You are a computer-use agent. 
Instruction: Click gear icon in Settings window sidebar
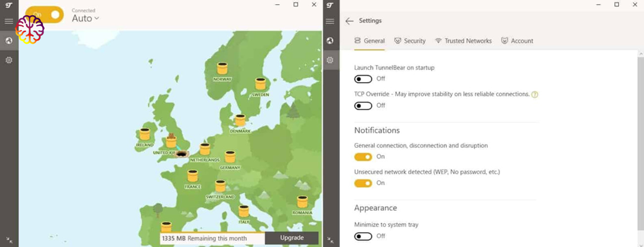[x=330, y=60]
